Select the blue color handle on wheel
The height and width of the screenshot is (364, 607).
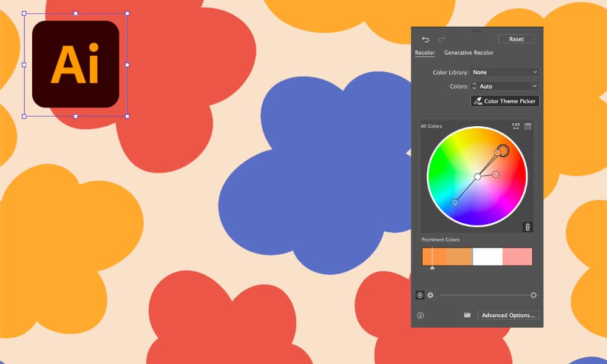455,202
